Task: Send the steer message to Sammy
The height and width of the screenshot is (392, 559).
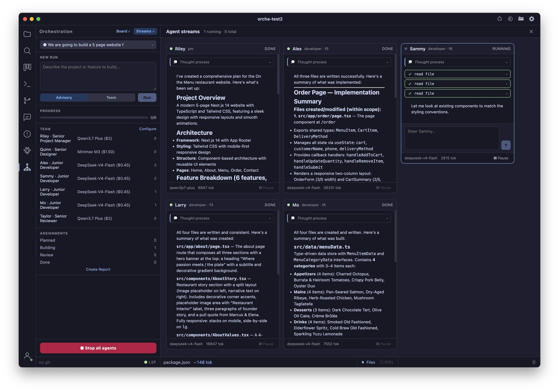Action: [x=506, y=145]
